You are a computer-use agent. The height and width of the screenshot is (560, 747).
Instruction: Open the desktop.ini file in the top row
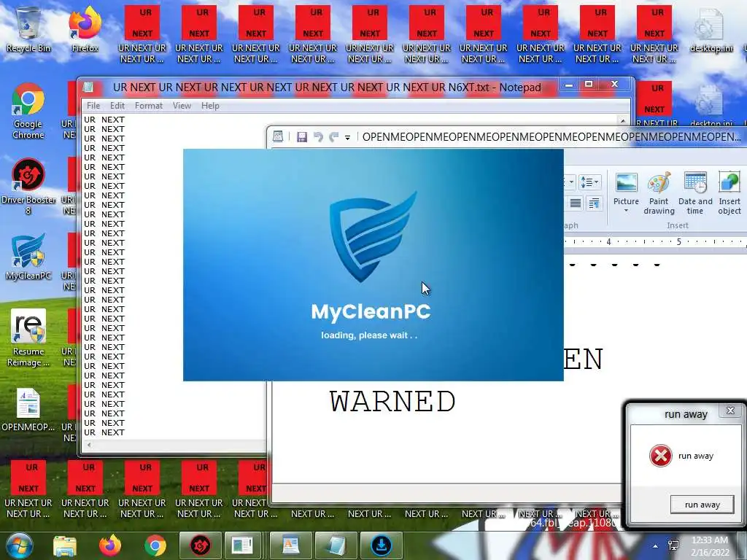point(711,29)
